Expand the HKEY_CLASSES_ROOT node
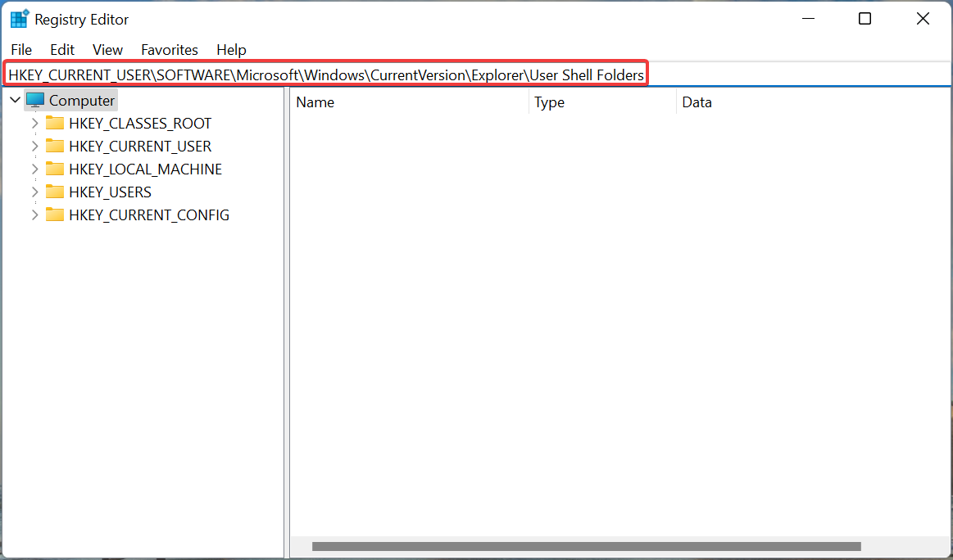Viewport: 953px width, 560px height. 34,124
